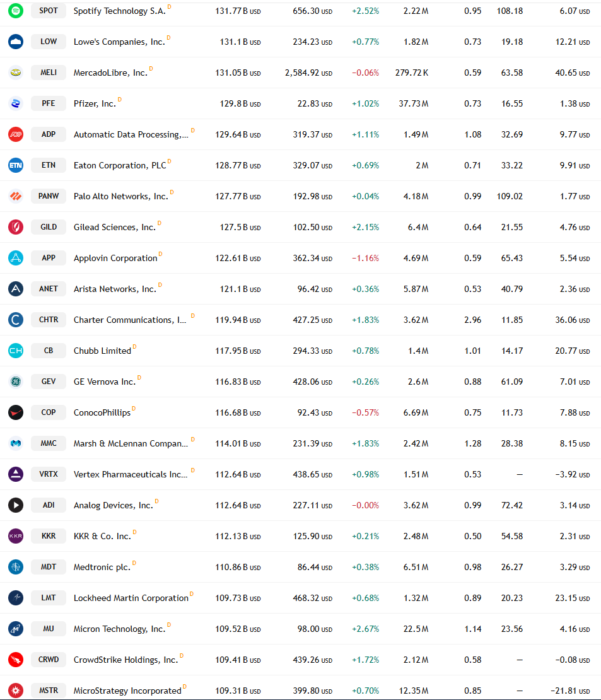This screenshot has width=601, height=700.
Task: Open Micron Technology, Inc. link
Action: point(120,629)
